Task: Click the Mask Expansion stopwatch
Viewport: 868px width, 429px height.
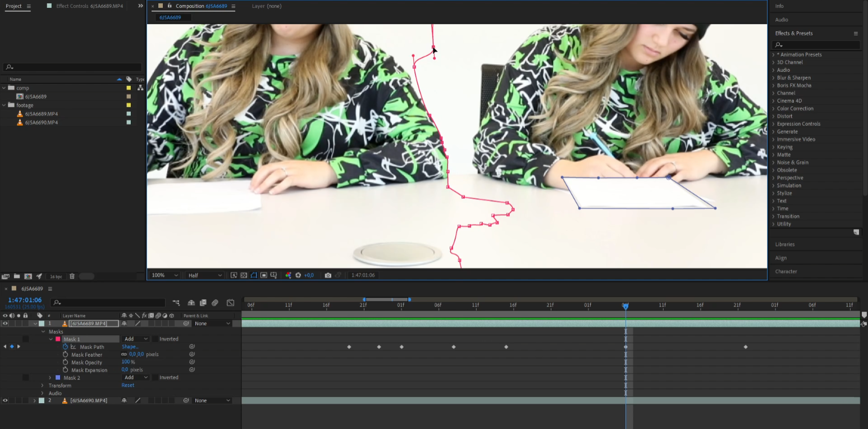Action: (x=65, y=370)
